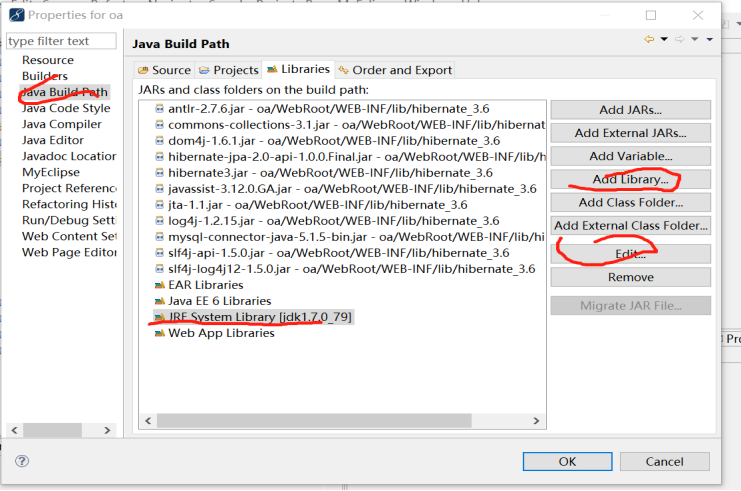Viewport: 741px width, 491px height.
Task: Dismiss dialog with Cancel button
Action: point(664,461)
